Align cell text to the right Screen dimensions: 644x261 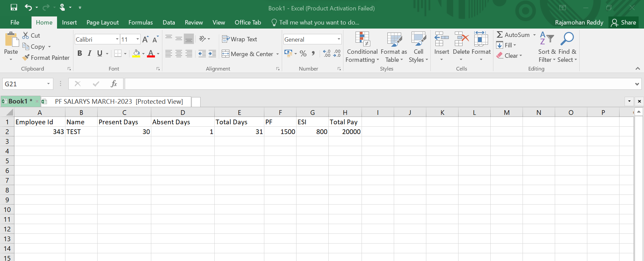coord(189,53)
